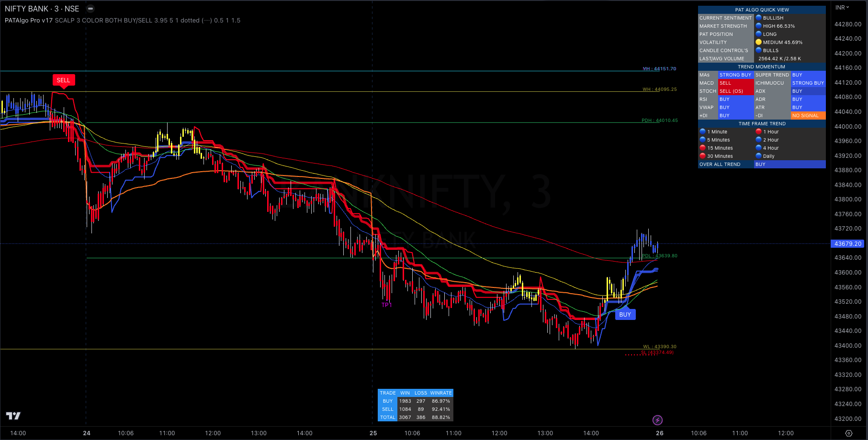This screenshot has height=440, width=868.
Task: Click the OVER ALL TREND BUY cell
Action: tap(790, 164)
